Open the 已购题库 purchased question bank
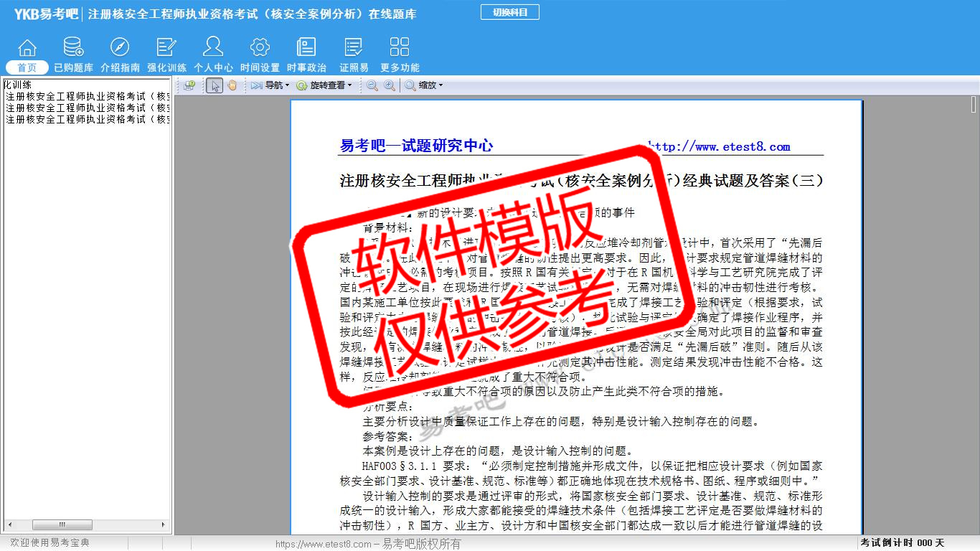This screenshot has width=980, height=551. tap(73, 55)
